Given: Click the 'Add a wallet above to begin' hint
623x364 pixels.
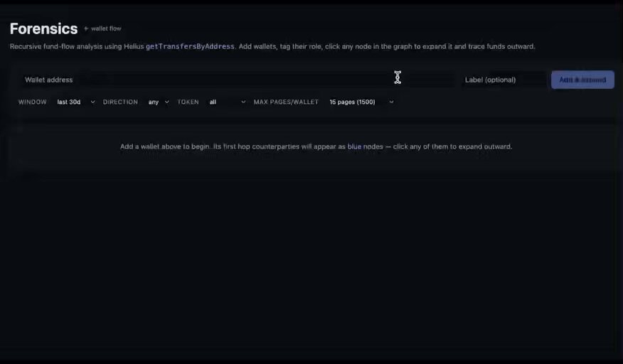Looking at the screenshot, I should 316,146.
